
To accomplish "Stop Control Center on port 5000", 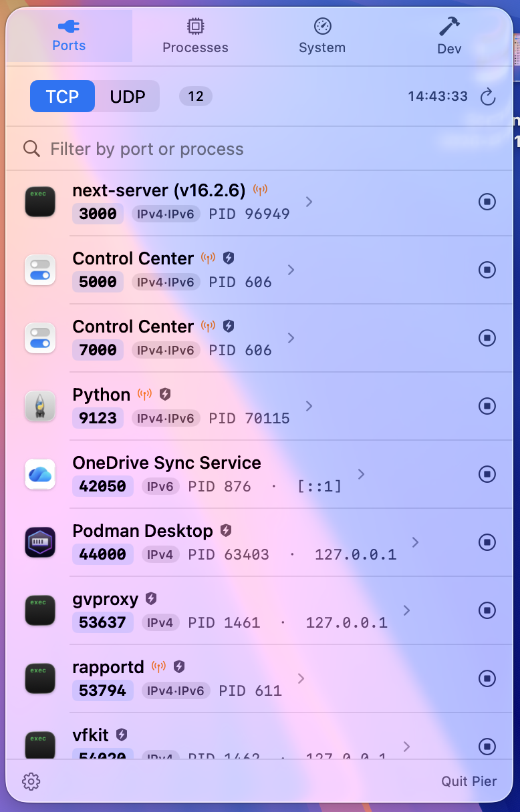I will [x=487, y=270].
